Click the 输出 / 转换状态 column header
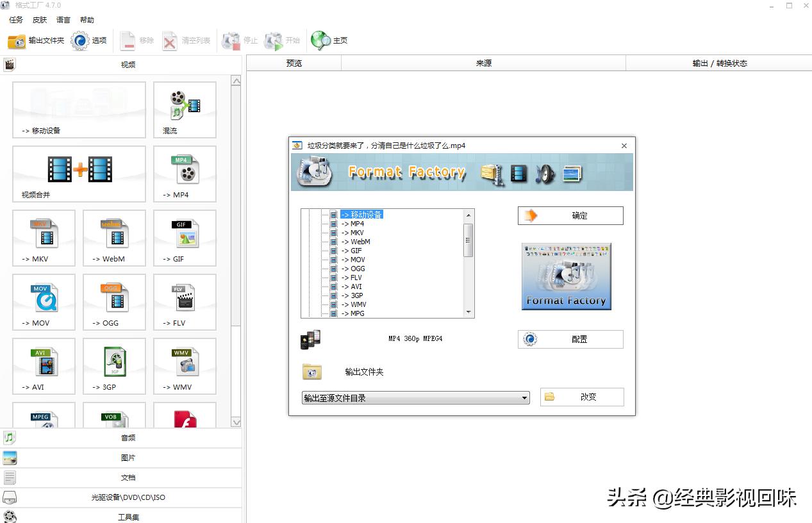Screen dimensions: 812x523 click(719, 63)
